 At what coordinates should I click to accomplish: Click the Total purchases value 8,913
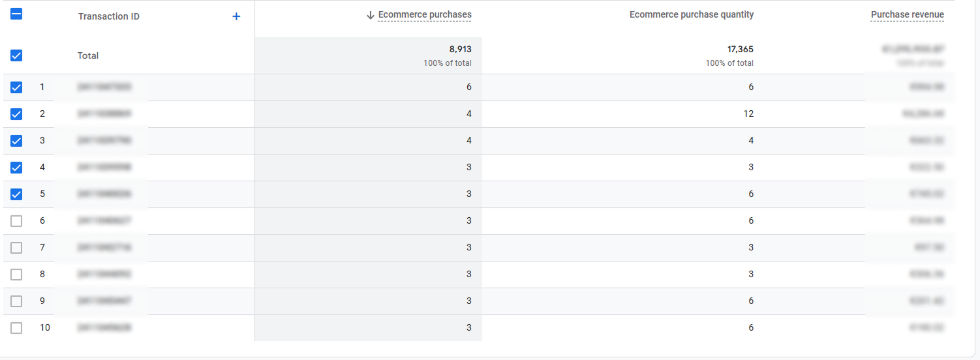coord(460,49)
